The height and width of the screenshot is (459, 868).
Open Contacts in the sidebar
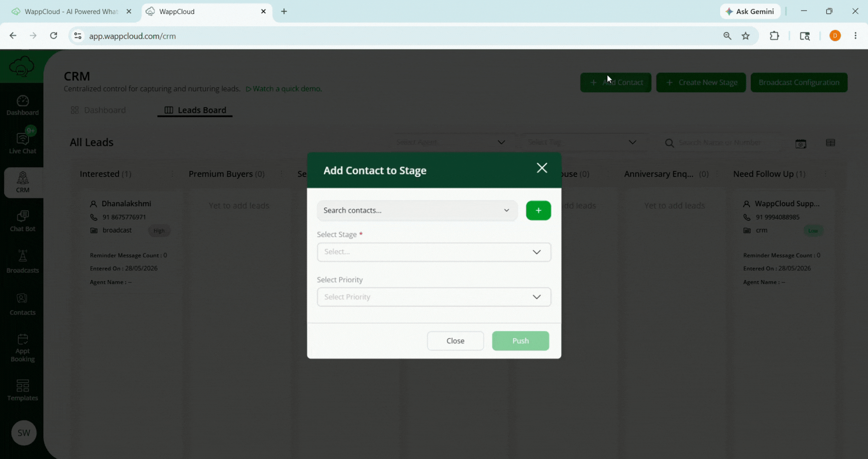(x=23, y=304)
